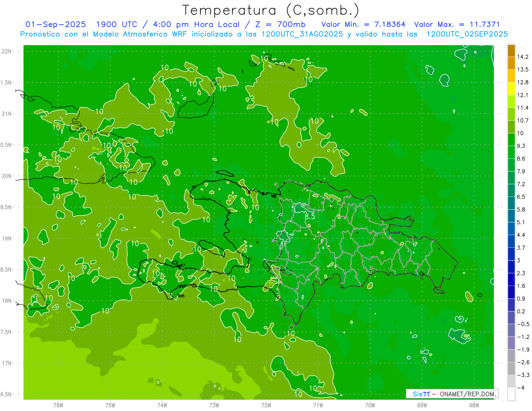Screen dimensions: 532x411
Task: Pick the yellow colorbar swatch between 12.1 and 12.8
Action: pos(511,89)
